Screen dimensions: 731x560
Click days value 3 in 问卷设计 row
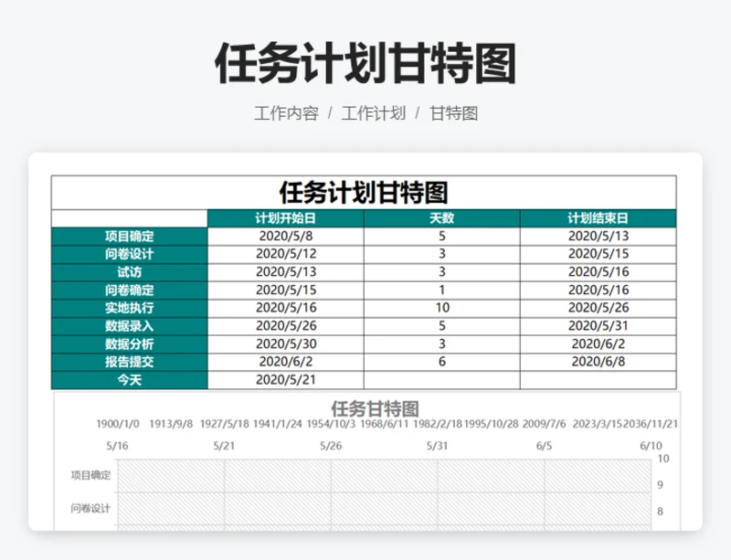442,254
